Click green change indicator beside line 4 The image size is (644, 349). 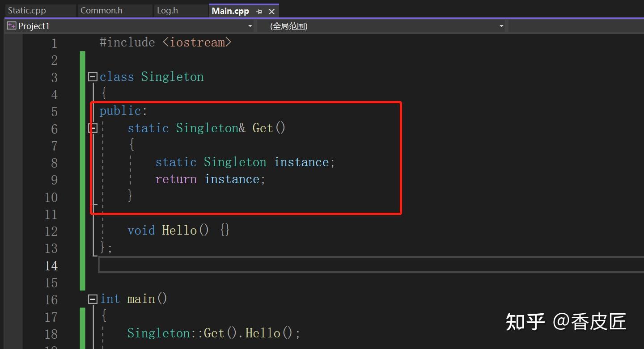pyautogui.click(x=82, y=94)
